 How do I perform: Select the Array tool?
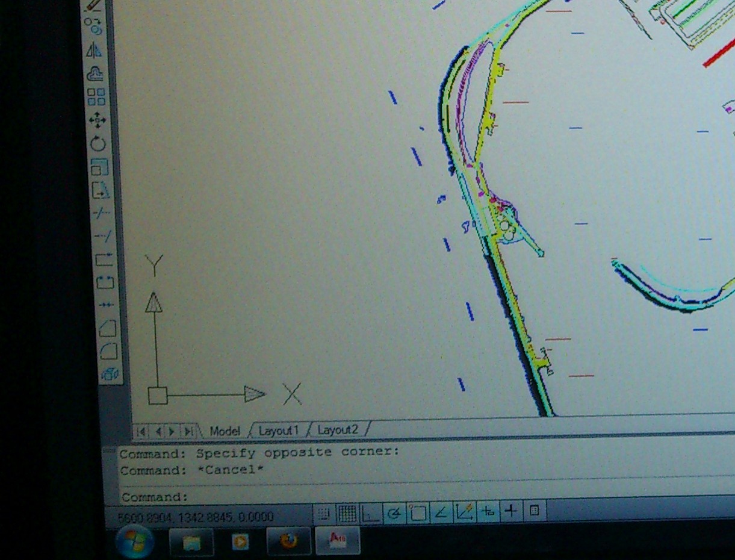pos(96,97)
